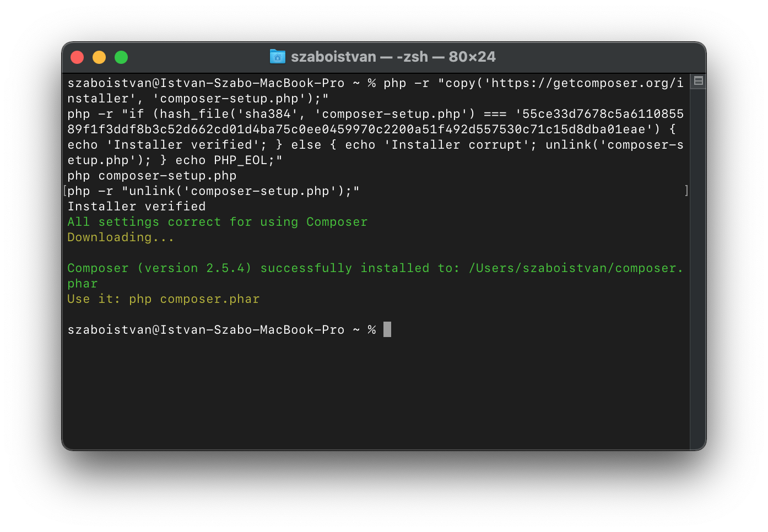Maximize the terminal using the green button
This screenshot has width=768, height=532.
coord(121,57)
